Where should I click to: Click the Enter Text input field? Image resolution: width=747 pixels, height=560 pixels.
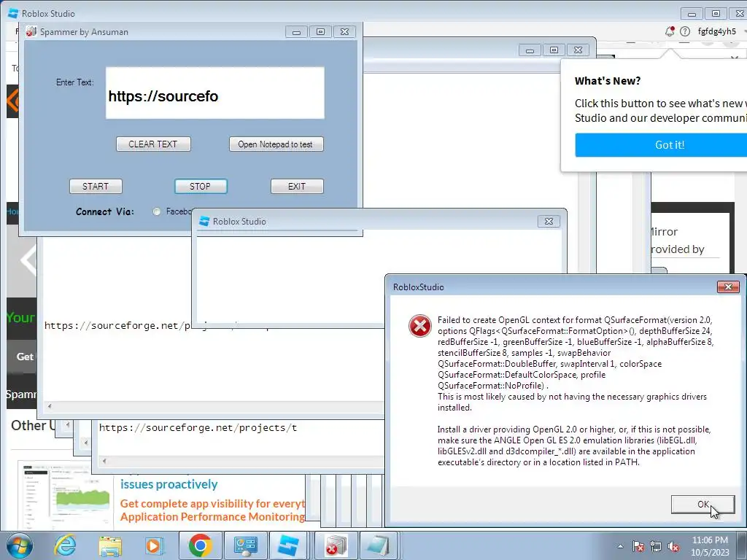pos(215,93)
